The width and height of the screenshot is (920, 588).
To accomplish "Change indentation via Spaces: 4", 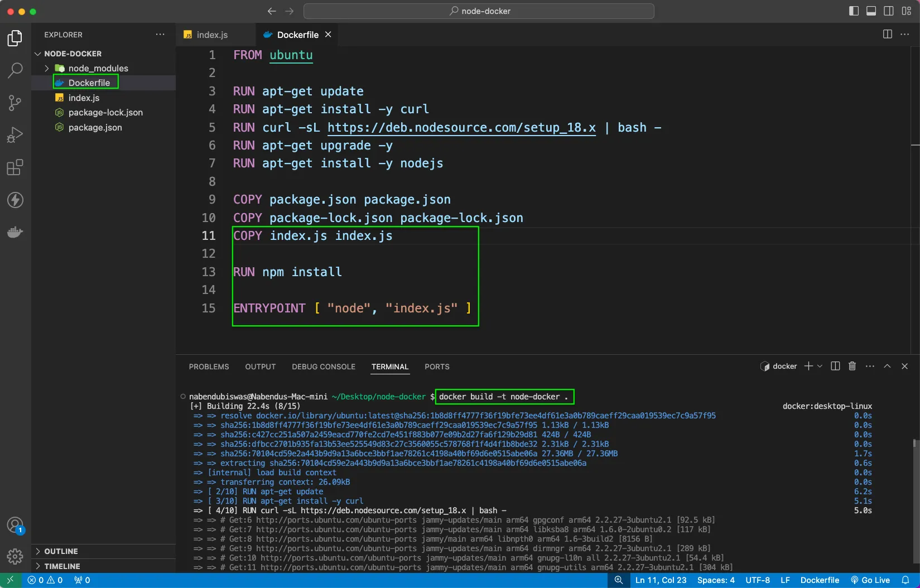I will [716, 580].
